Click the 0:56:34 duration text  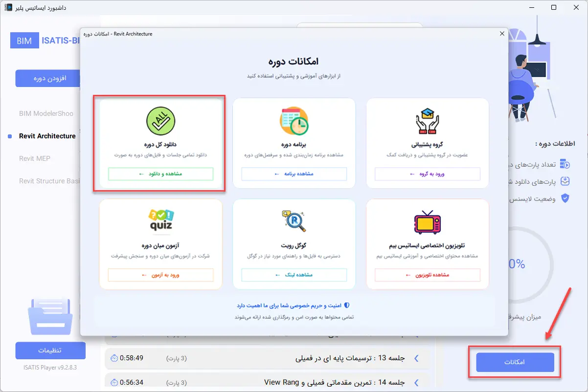click(x=132, y=382)
